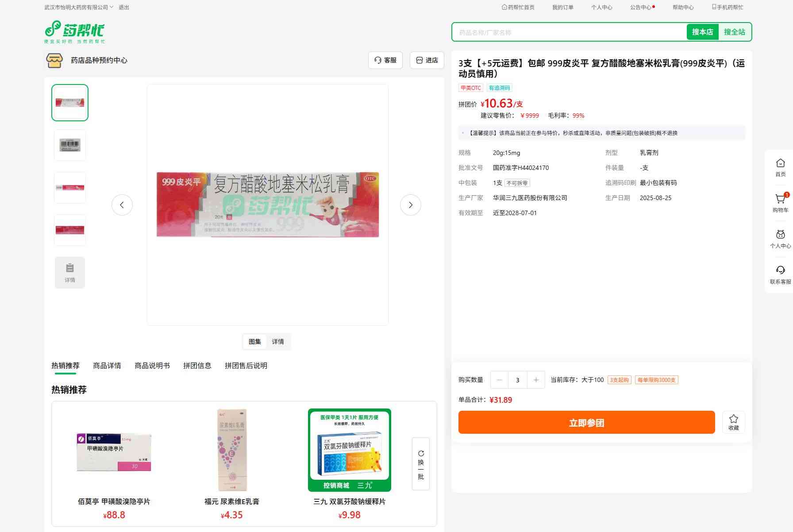The height and width of the screenshot is (532, 793).
Task: Click the drug name search input field
Action: tap(569, 32)
